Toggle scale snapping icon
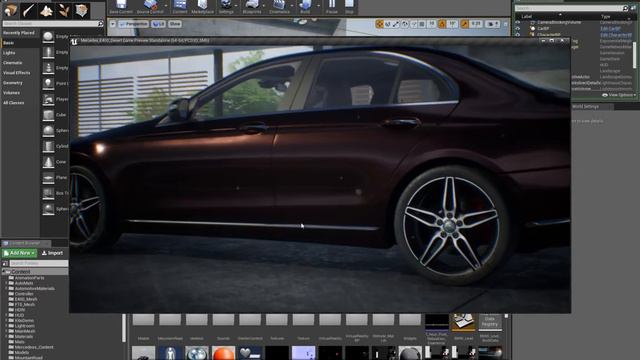Viewport: 640px width, 360px height. 465,24
